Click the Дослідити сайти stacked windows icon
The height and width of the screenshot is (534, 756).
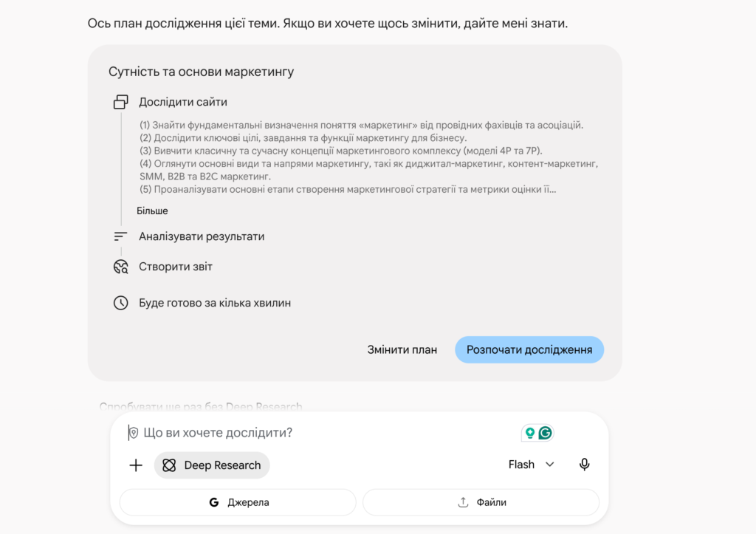(120, 102)
